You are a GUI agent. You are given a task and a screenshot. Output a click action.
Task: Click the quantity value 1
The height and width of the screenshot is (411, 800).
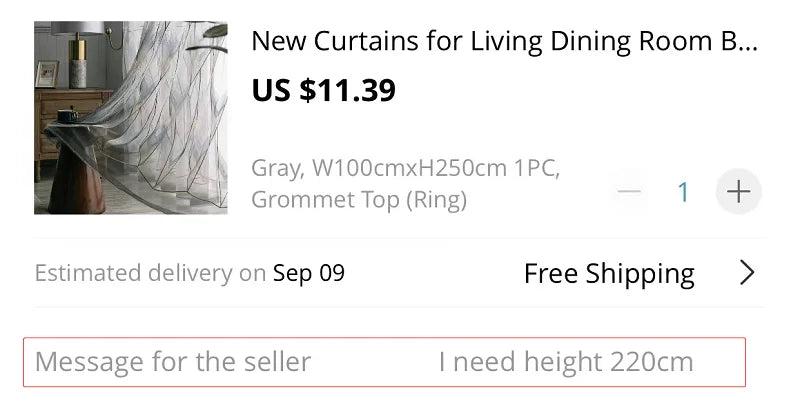684,192
